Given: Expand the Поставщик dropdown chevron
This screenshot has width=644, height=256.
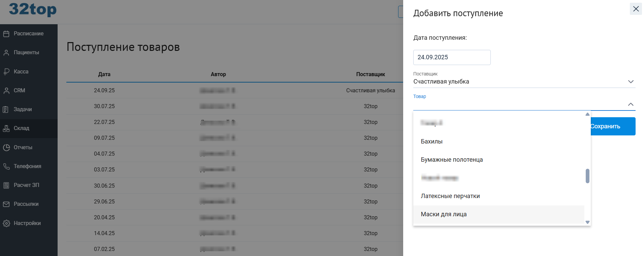Looking at the screenshot, I should [631, 82].
